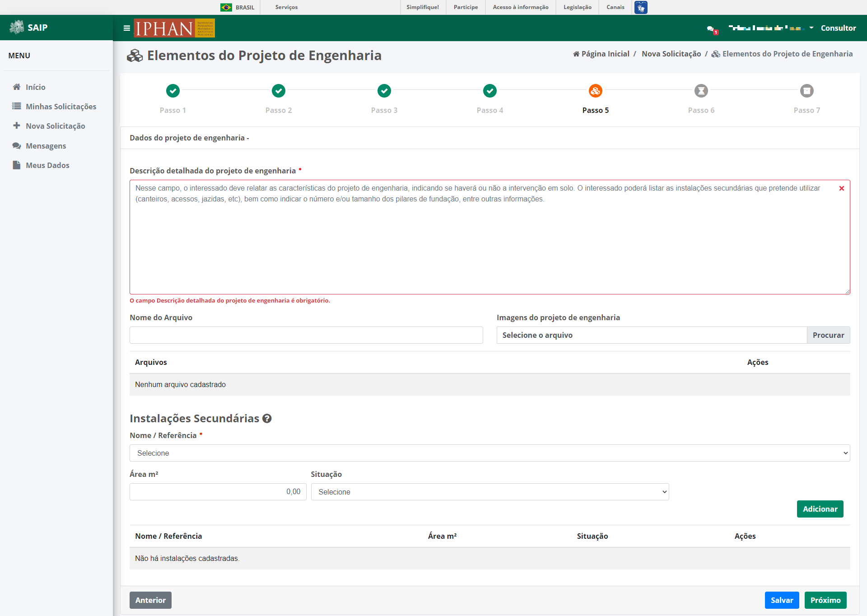
Task: Click the Passo 6 label
Action: coord(701,110)
